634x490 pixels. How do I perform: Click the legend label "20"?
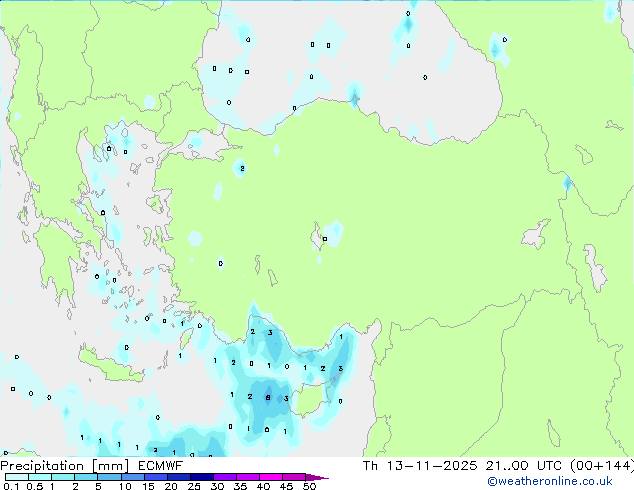[171, 486]
